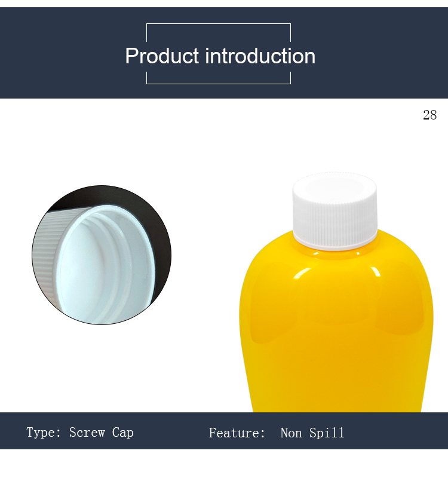The width and height of the screenshot is (448, 478).
Task: Select the "Screw Cap" value text
Action: point(101,432)
